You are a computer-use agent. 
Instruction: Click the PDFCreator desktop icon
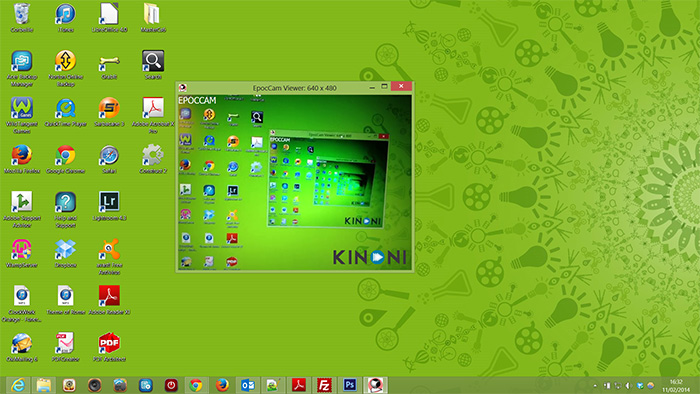[x=66, y=347]
